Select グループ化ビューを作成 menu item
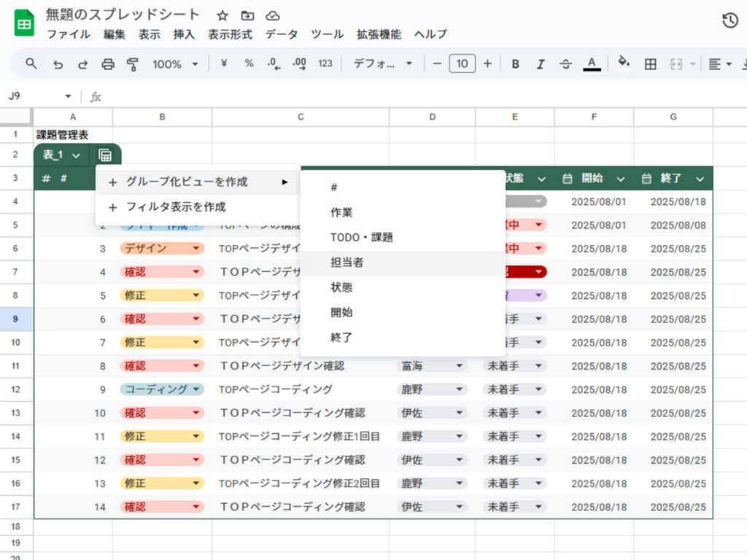The width and height of the screenshot is (747, 560). pos(198,182)
